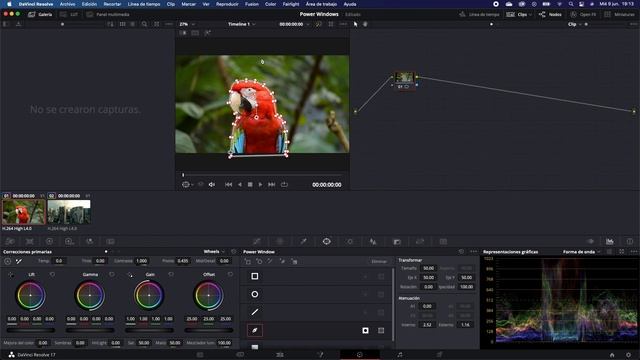
Task: Open the Forma de onda scope dropdown
Action: click(x=582, y=252)
